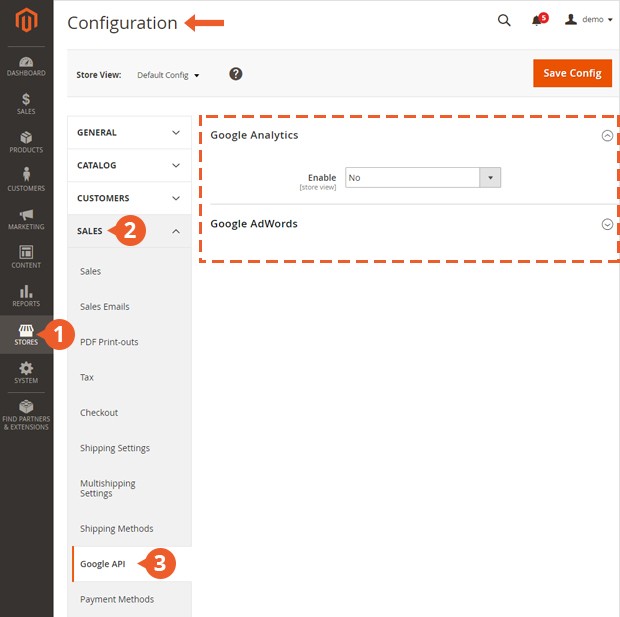Select the Payment Methods item

[117, 600]
